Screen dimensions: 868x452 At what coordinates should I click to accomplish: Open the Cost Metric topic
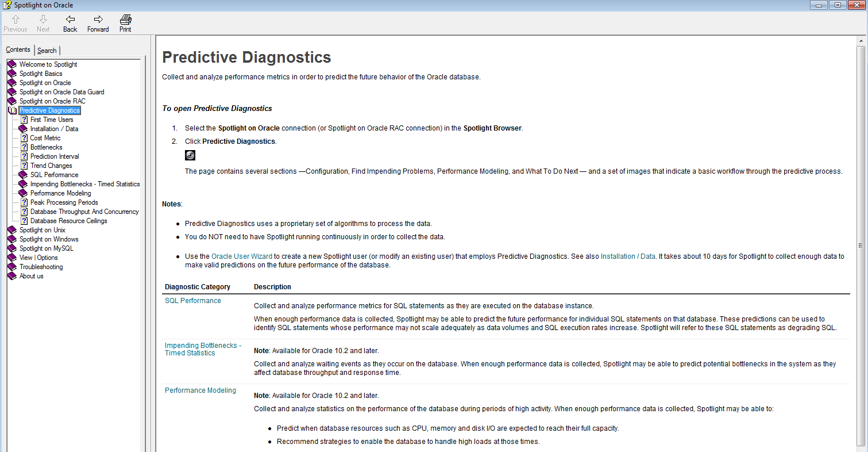click(x=45, y=138)
